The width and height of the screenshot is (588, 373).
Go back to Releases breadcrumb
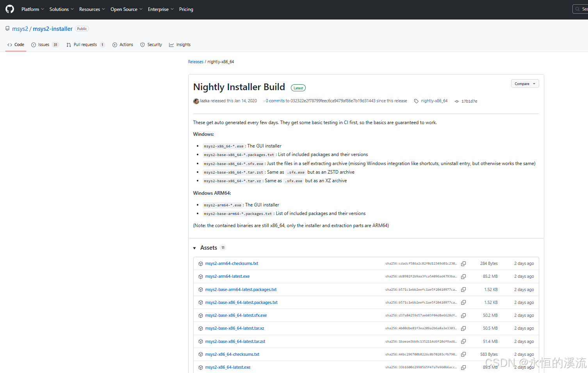196,62
